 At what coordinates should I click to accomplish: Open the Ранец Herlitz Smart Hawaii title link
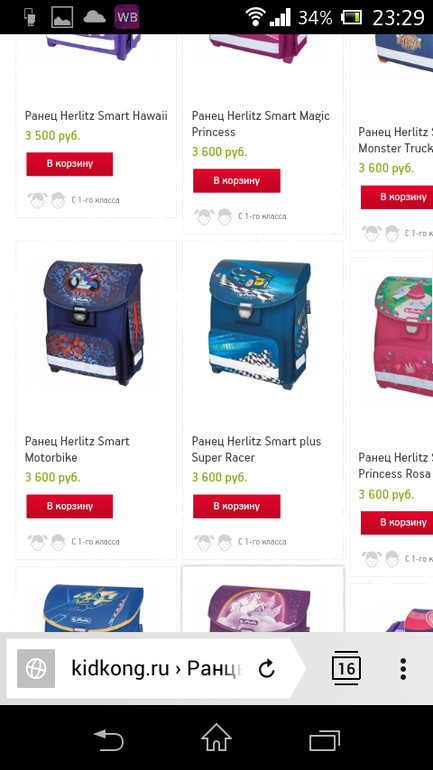[96, 116]
